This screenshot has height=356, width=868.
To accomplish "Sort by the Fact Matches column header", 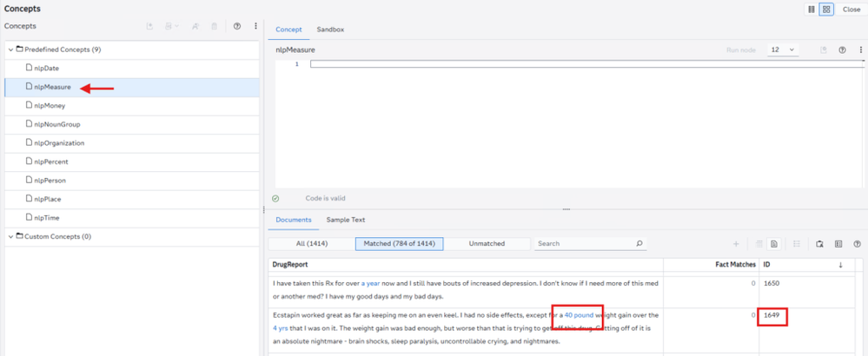I will 712,265.
